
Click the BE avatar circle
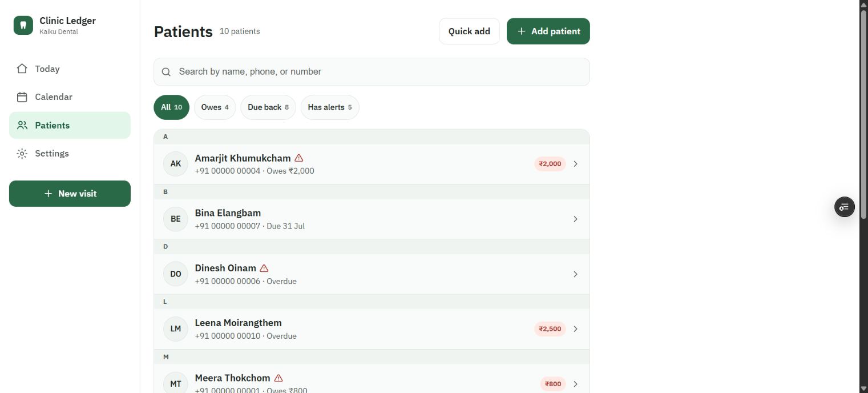(x=176, y=219)
